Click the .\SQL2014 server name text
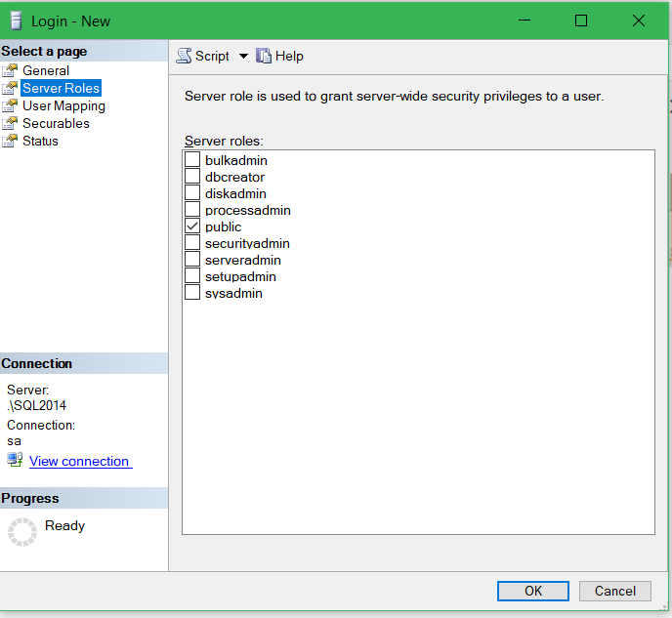 [37, 405]
